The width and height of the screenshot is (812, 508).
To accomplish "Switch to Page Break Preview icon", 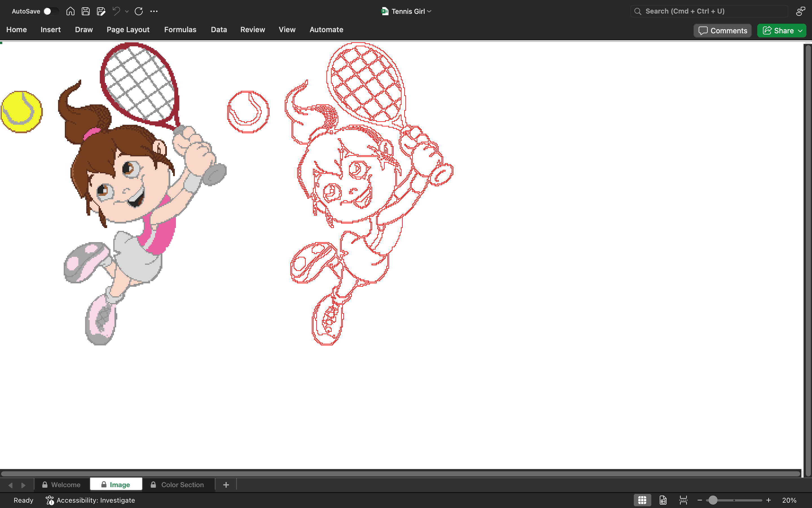I will tap(683, 500).
